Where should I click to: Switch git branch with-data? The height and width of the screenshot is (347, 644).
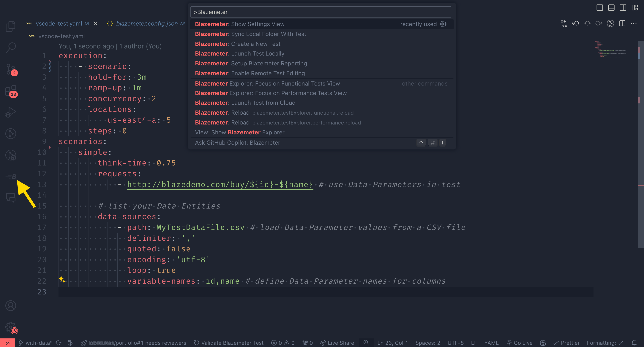click(35, 343)
